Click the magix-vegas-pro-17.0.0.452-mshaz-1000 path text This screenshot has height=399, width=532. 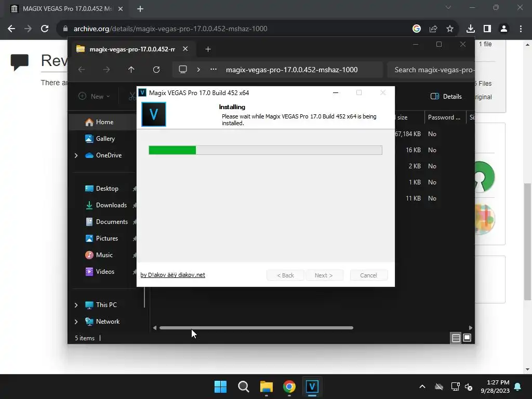[292, 70]
